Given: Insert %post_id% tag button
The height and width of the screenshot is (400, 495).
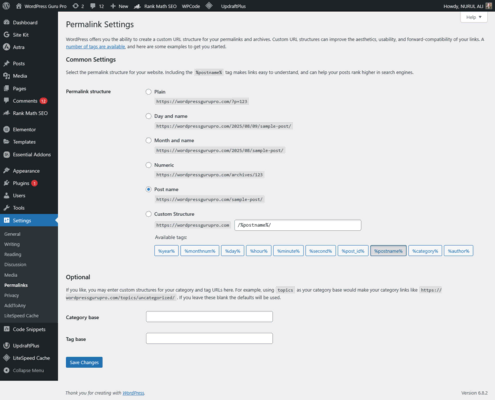Looking at the screenshot, I should [x=353, y=251].
